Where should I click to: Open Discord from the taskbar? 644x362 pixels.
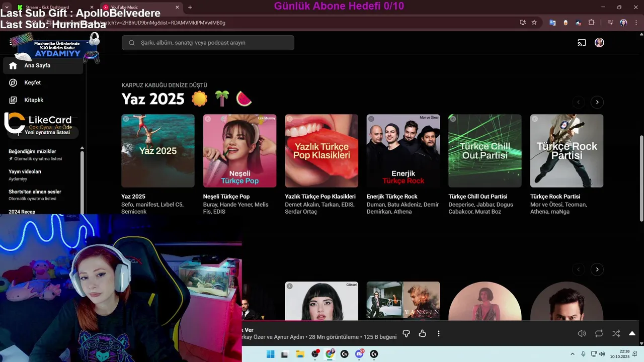point(359,354)
